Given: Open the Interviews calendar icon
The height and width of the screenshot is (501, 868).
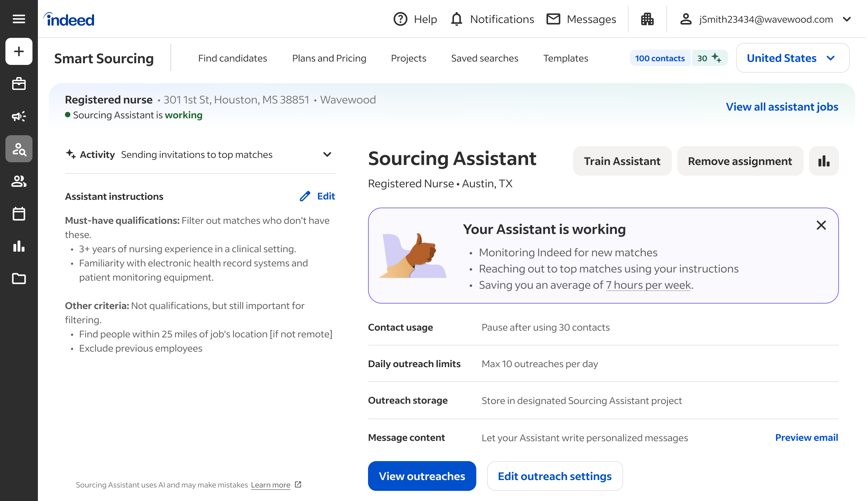Looking at the screenshot, I should [19, 214].
